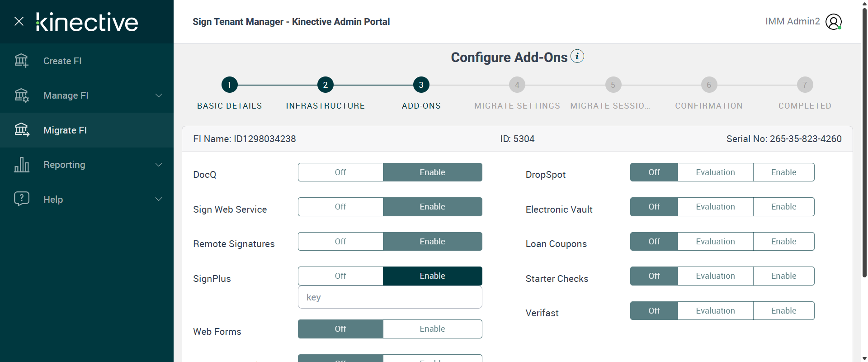Click the Migrate FI arrow-bank icon
This screenshot has width=868, height=362.
pos(21,130)
